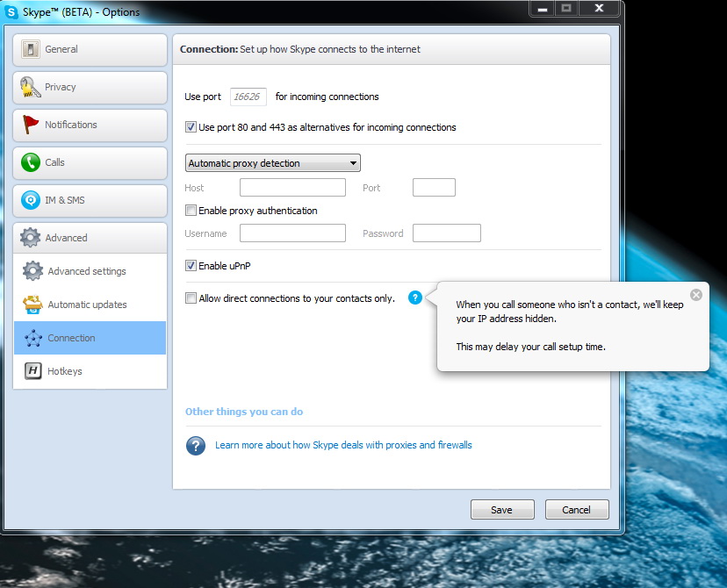The width and height of the screenshot is (727, 588).
Task: Click the blue help question mark icon
Action: pyautogui.click(x=415, y=298)
